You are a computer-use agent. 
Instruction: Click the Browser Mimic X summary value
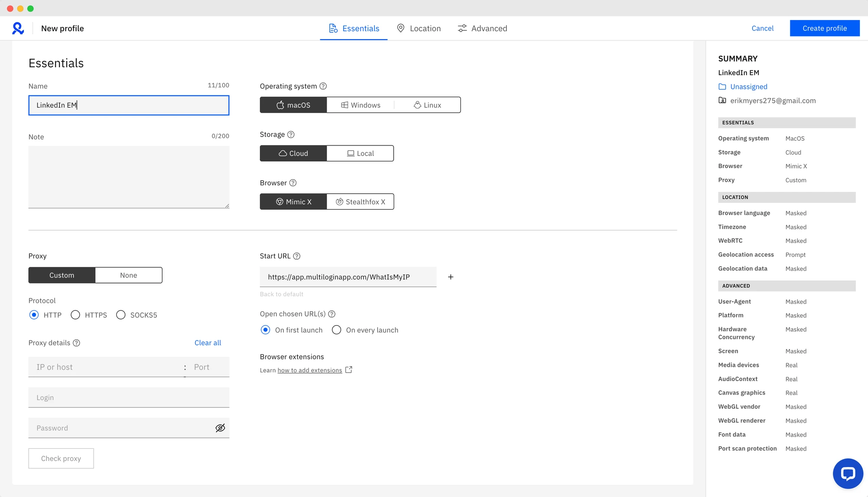click(x=796, y=166)
